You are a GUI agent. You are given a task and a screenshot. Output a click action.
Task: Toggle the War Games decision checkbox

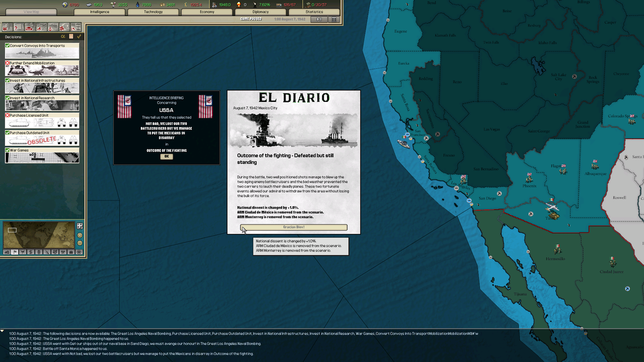(8, 150)
